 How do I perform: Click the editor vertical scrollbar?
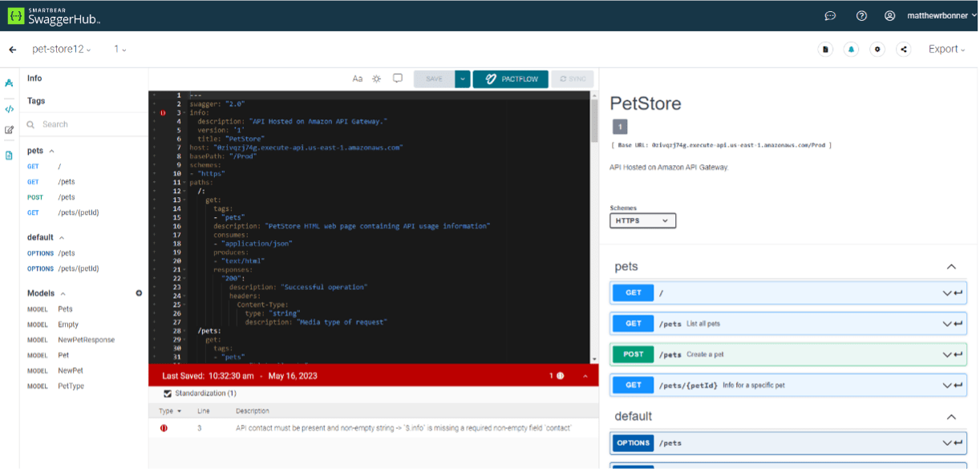(594, 120)
